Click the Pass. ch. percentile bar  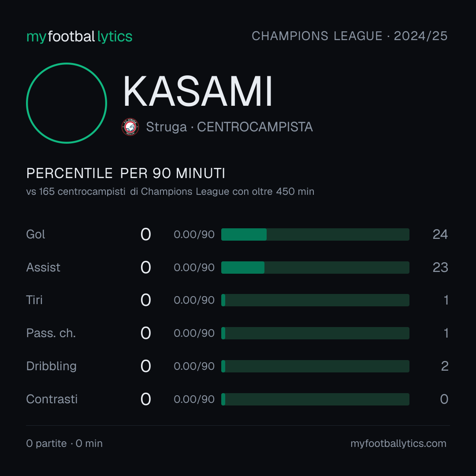pyautogui.click(x=315, y=333)
